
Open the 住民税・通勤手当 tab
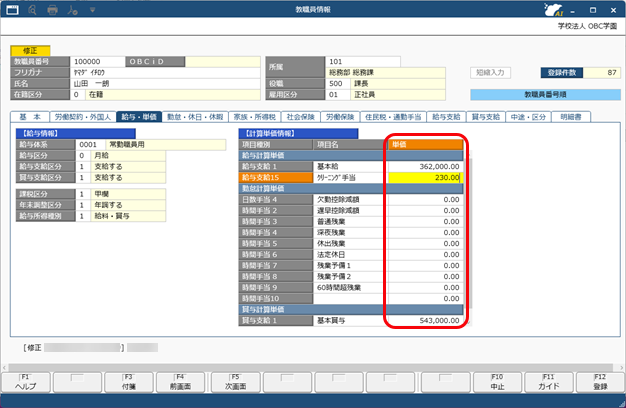(393, 117)
